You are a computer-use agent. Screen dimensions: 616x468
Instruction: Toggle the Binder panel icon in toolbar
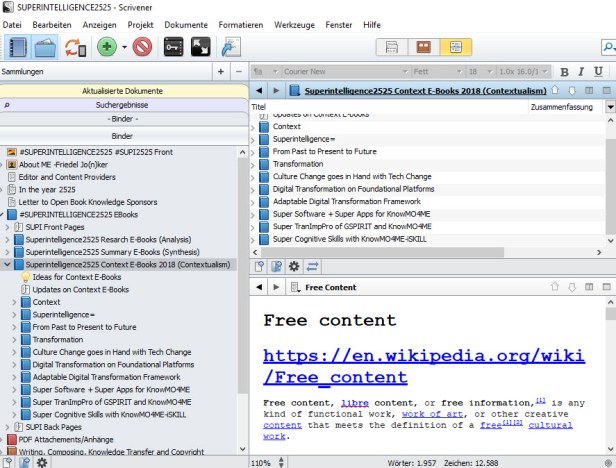17,47
